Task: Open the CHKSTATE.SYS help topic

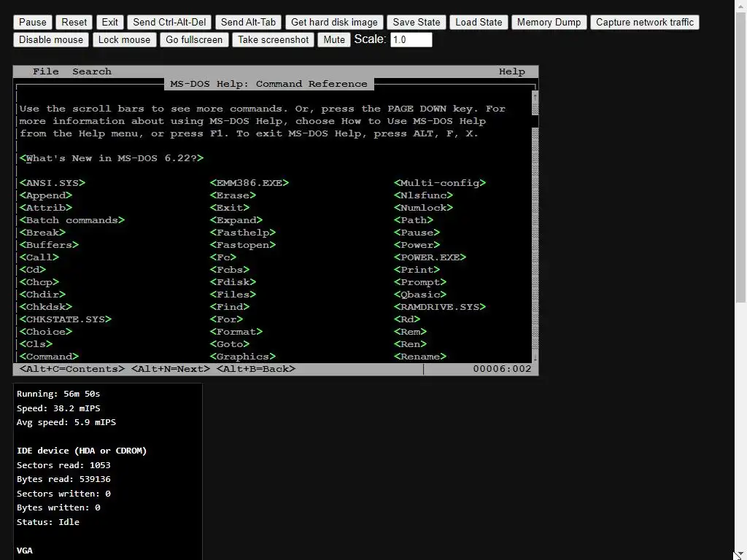Action: click(x=65, y=319)
